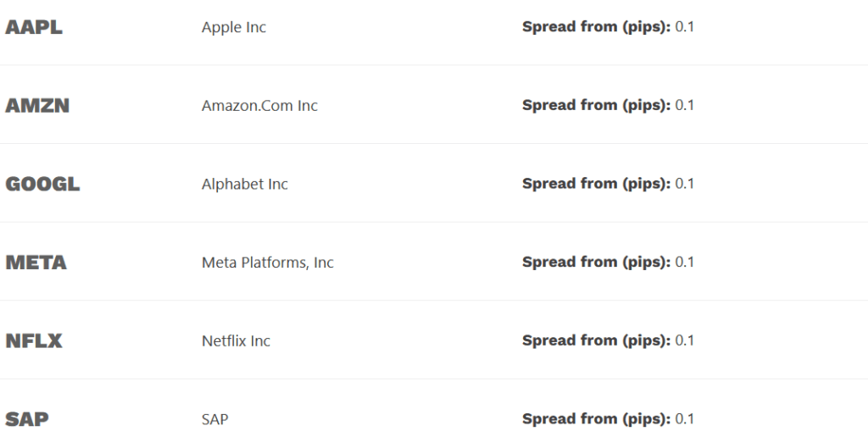868x448 pixels.
Task: Click the spread label in SAP row
Action: pos(596,418)
